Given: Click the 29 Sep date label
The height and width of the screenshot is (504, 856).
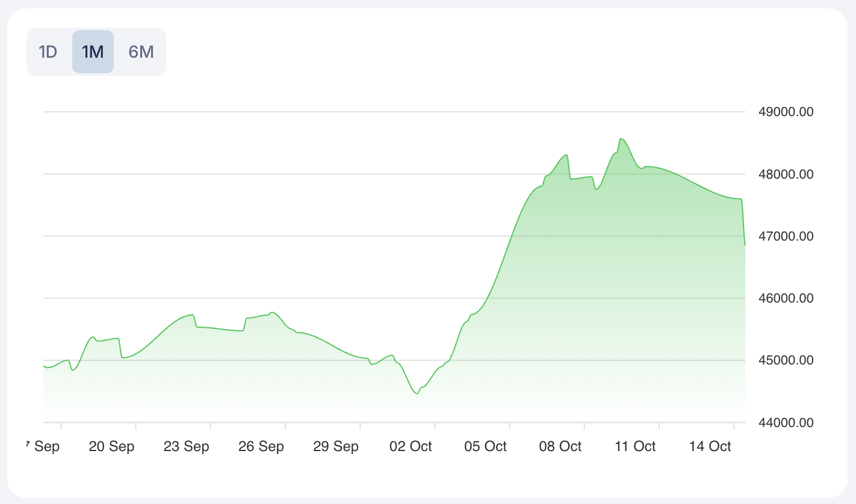Looking at the screenshot, I should tap(336, 446).
